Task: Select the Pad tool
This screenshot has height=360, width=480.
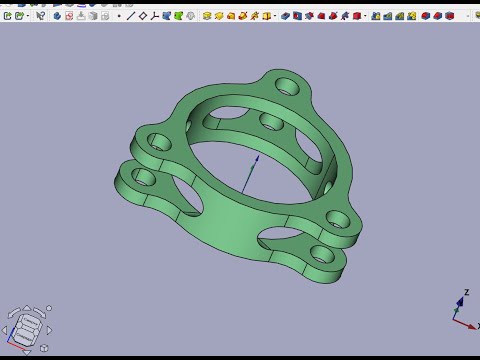Action: click(207, 16)
